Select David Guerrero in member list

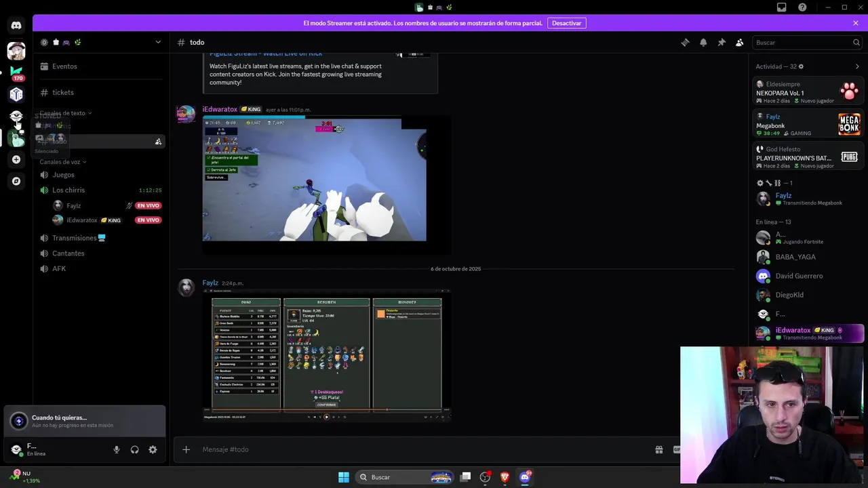(x=808, y=276)
